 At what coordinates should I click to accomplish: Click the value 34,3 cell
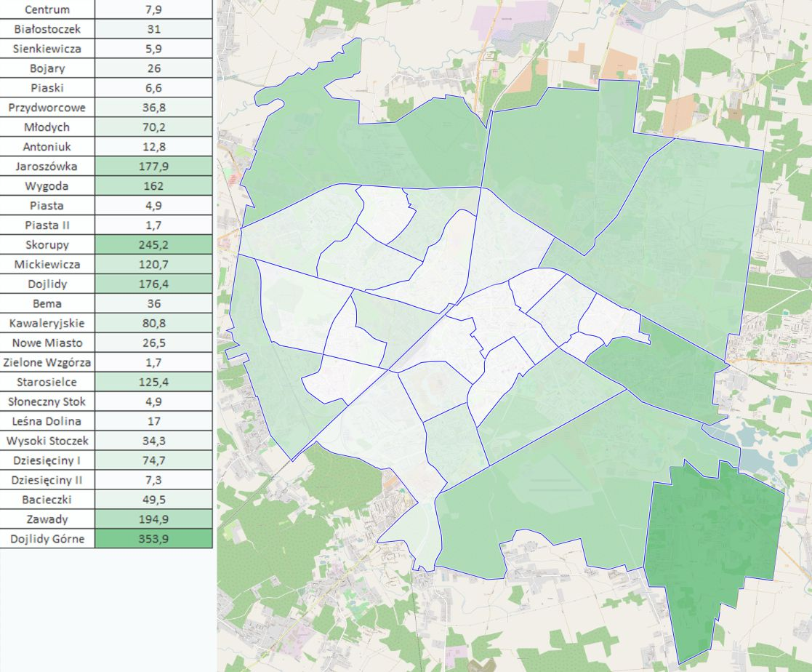pos(154,441)
